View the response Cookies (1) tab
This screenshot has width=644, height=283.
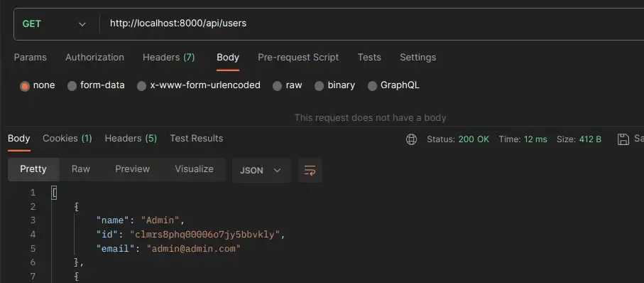pyautogui.click(x=67, y=139)
